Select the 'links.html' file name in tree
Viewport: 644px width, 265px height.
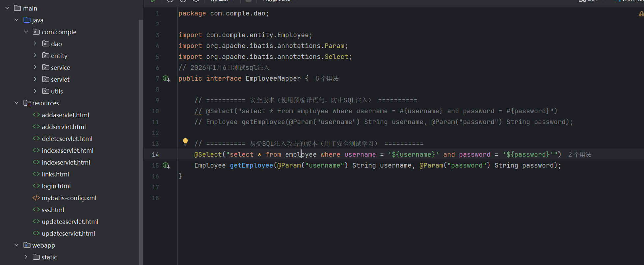[x=55, y=174]
